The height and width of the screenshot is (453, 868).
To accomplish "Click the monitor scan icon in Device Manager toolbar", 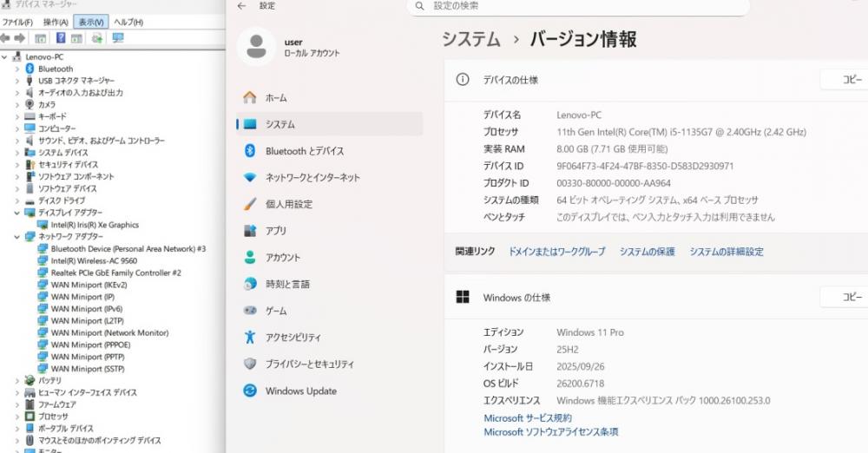I will 117,38.
